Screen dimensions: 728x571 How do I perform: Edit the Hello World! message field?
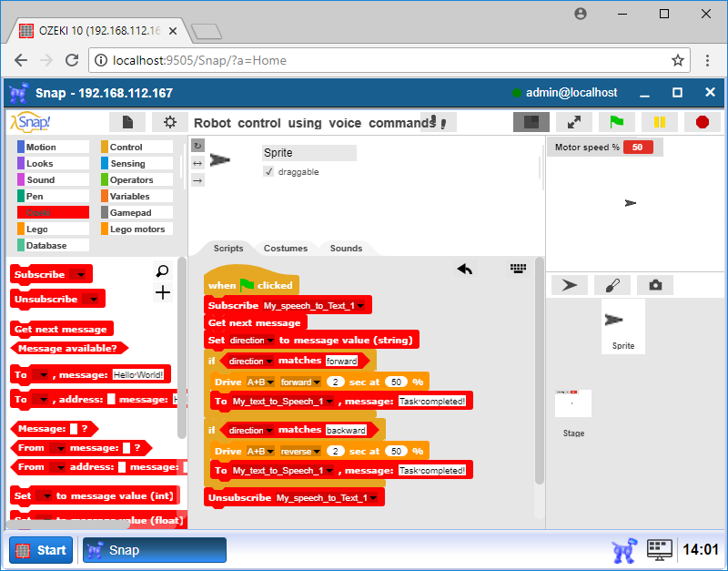click(x=138, y=375)
